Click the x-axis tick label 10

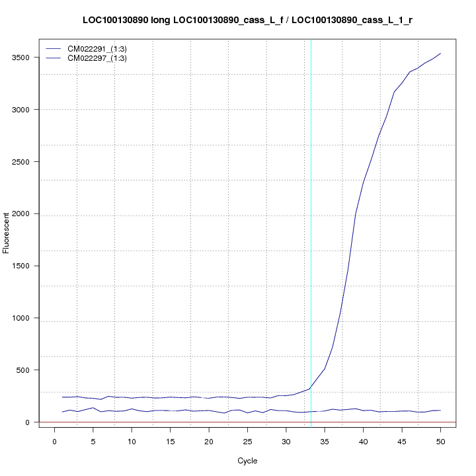[x=132, y=442]
